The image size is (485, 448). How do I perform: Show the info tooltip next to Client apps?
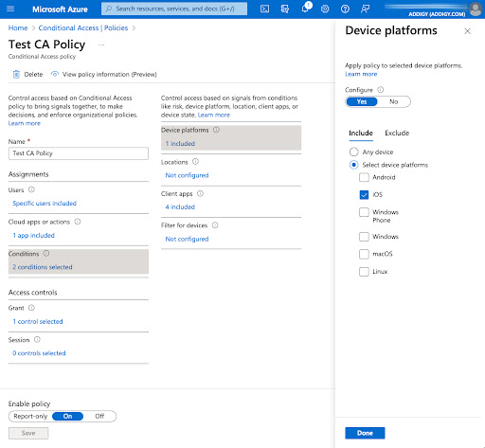(x=201, y=193)
